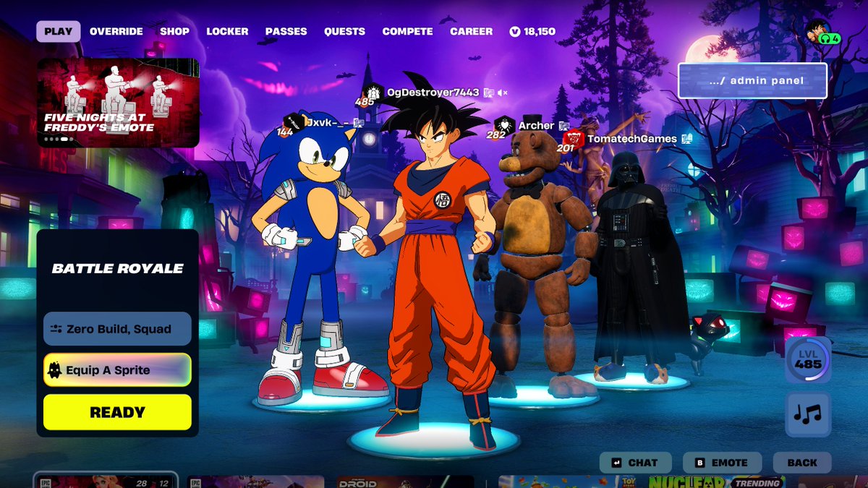Open the LVL 485 progress ring

[x=808, y=359]
